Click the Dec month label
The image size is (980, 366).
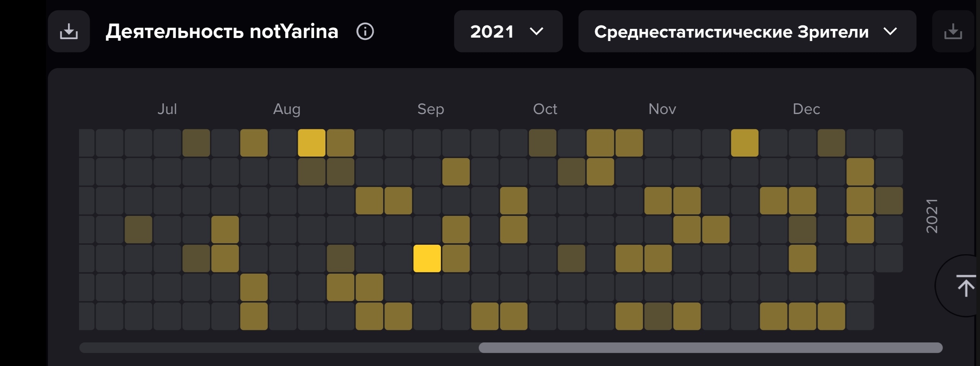pyautogui.click(x=806, y=109)
